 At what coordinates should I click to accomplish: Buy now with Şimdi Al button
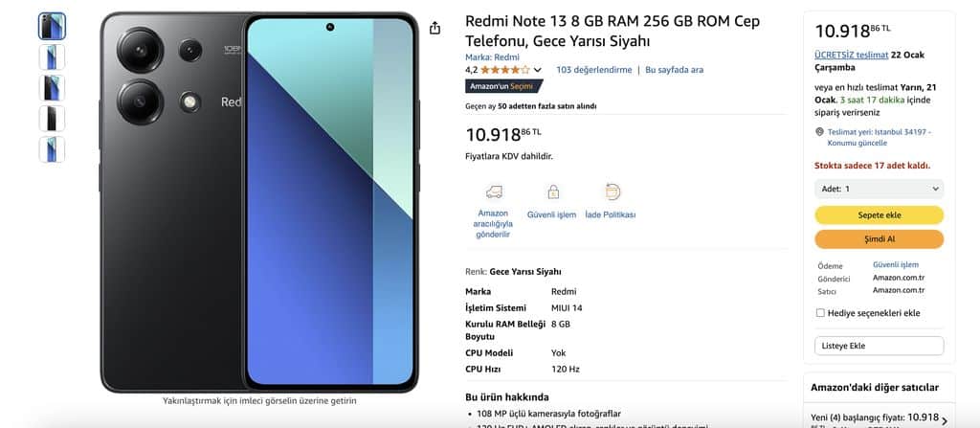[879, 239]
